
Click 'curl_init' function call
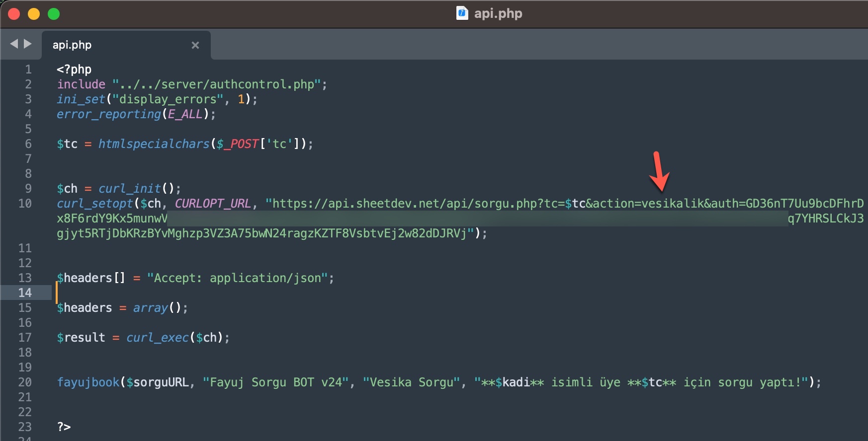coord(130,189)
